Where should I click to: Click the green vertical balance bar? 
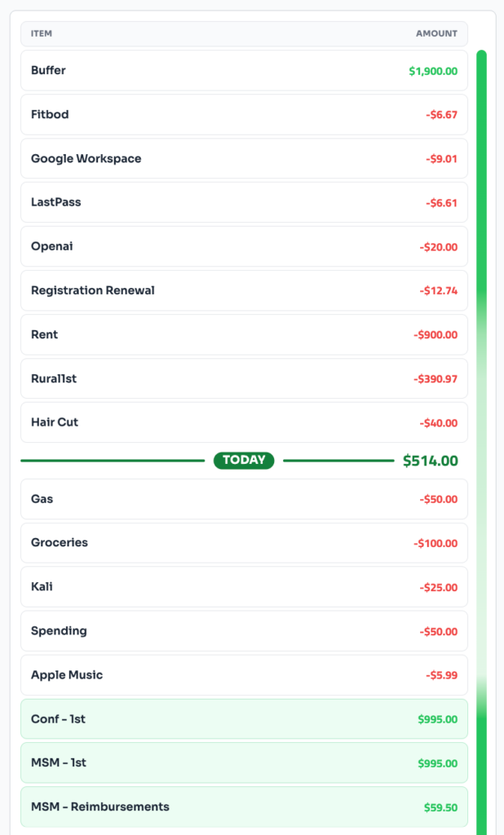pyautogui.click(x=481, y=408)
